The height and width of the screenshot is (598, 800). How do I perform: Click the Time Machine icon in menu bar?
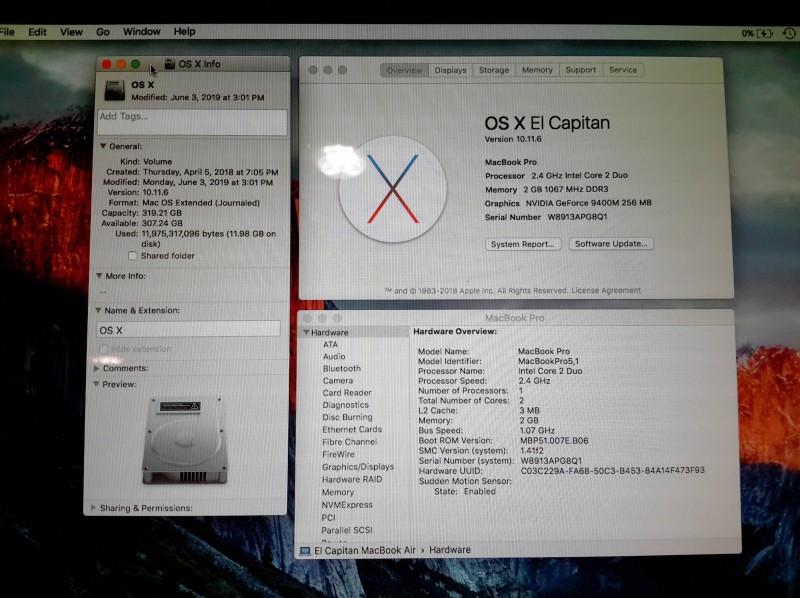click(x=789, y=34)
